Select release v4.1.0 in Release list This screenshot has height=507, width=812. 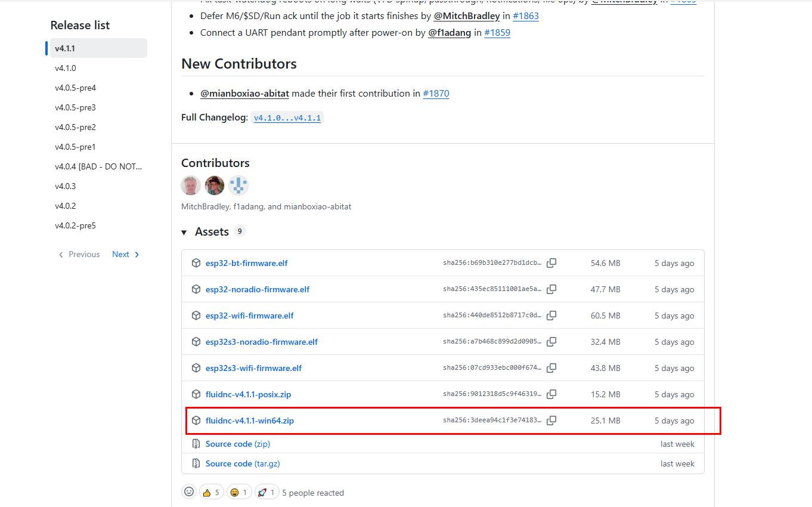point(66,68)
